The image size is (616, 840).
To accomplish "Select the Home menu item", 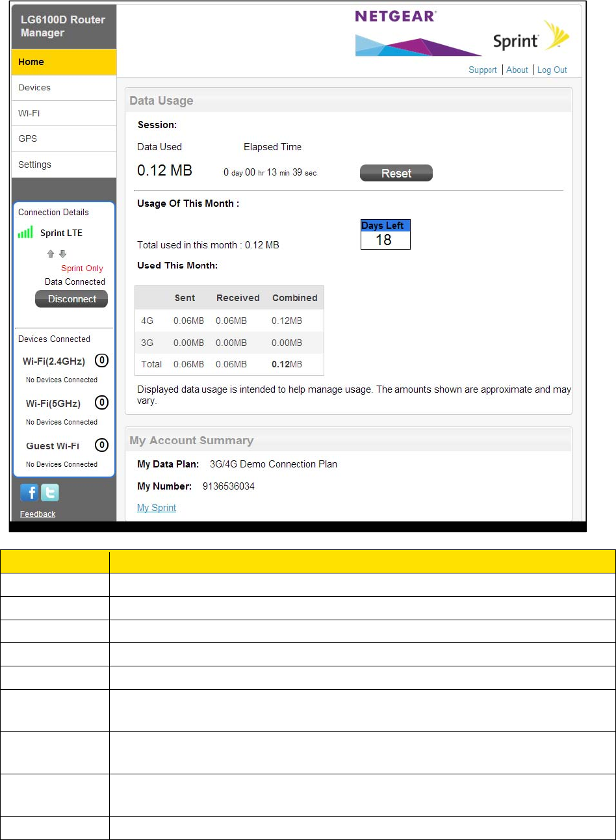I will tap(64, 62).
